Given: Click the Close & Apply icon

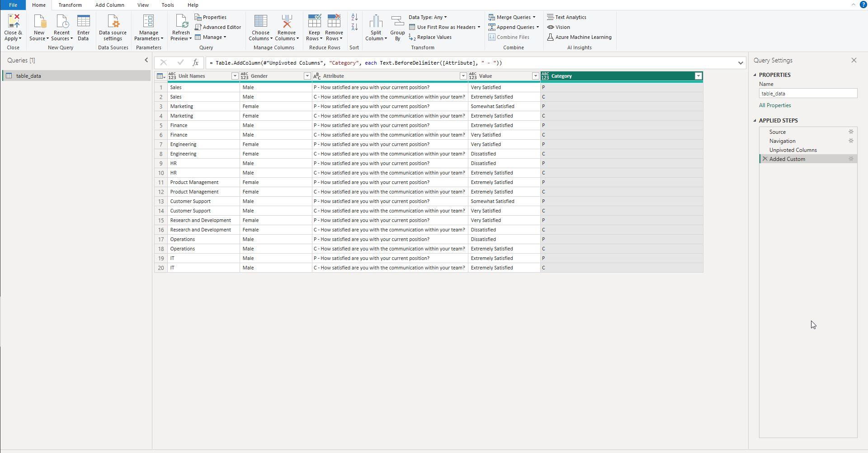Looking at the screenshot, I should tap(13, 22).
